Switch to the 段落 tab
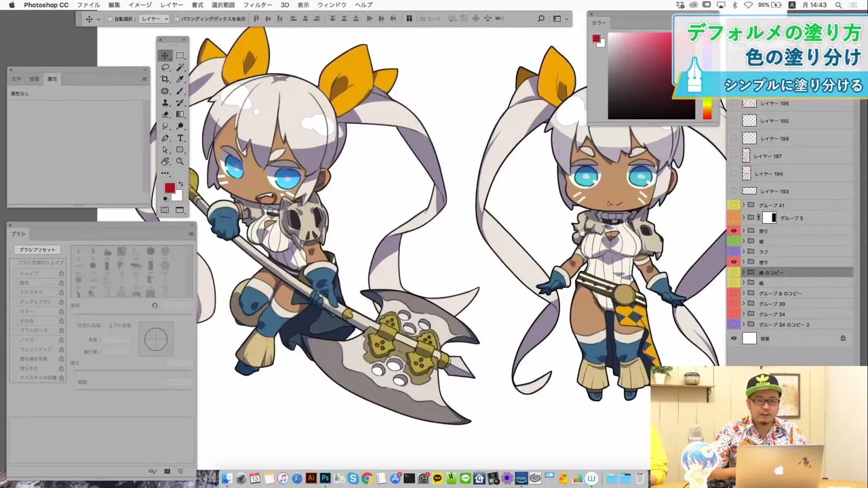The width and height of the screenshot is (868, 488). tap(34, 79)
